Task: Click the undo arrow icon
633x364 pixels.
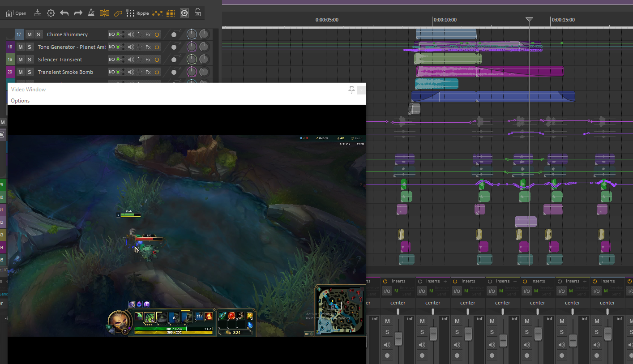Action: [64, 13]
